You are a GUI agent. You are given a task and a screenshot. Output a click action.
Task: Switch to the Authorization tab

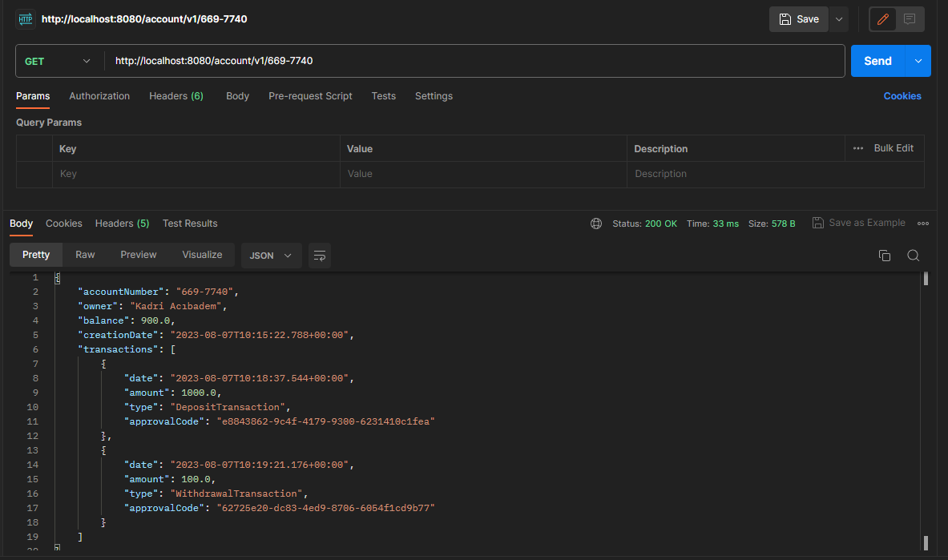[x=99, y=96]
